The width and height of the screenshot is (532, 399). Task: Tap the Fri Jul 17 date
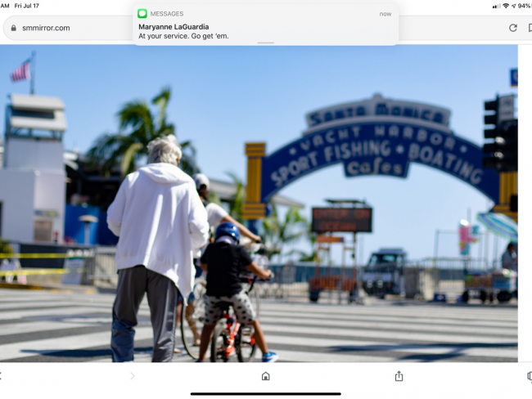(x=26, y=6)
